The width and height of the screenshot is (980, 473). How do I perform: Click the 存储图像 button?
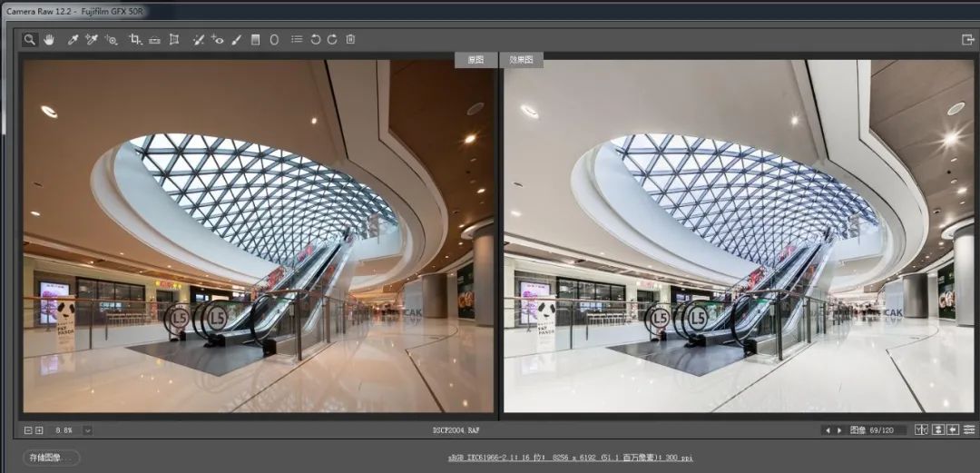pyautogui.click(x=52, y=458)
